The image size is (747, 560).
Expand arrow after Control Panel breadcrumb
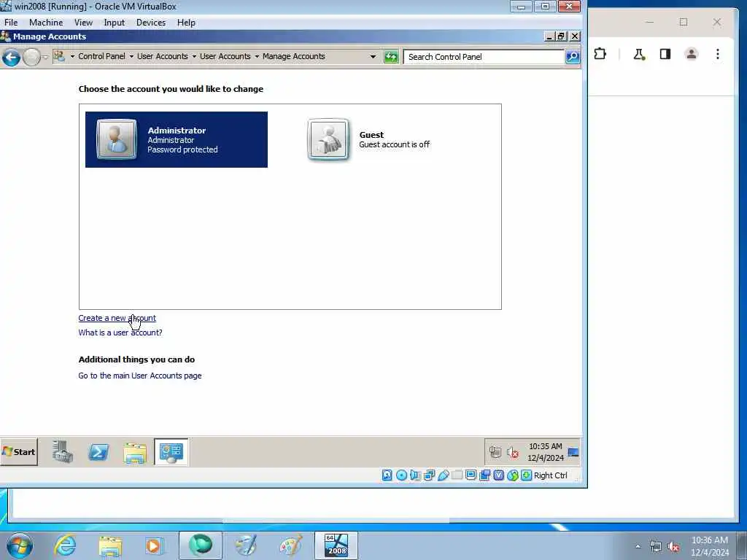[131, 56]
